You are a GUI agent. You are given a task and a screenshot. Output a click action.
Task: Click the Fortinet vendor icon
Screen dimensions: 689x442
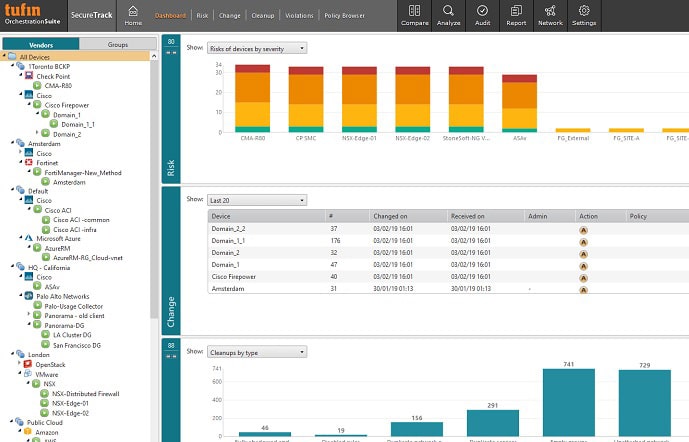tap(29, 163)
